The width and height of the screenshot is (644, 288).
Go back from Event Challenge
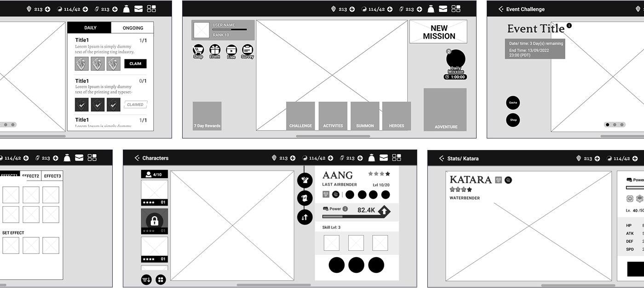[501, 9]
